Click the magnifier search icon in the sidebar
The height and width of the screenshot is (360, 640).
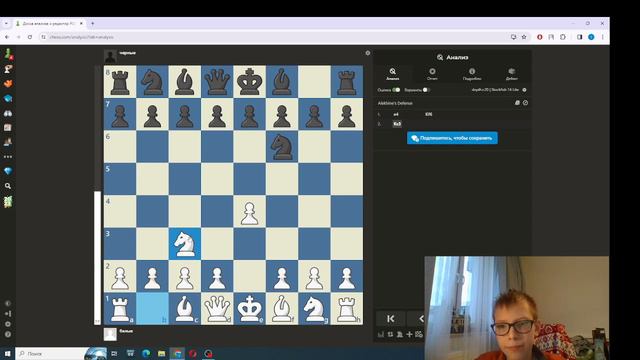tap(8, 186)
